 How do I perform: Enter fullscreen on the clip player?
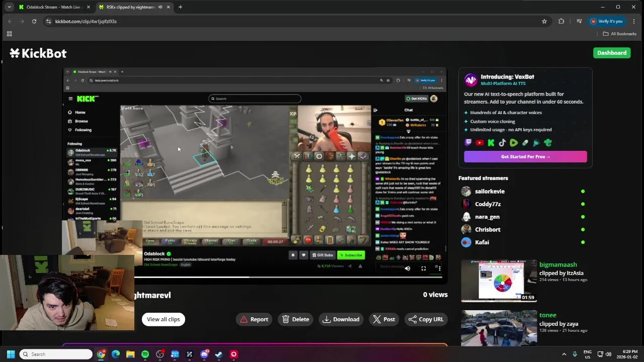(x=424, y=268)
